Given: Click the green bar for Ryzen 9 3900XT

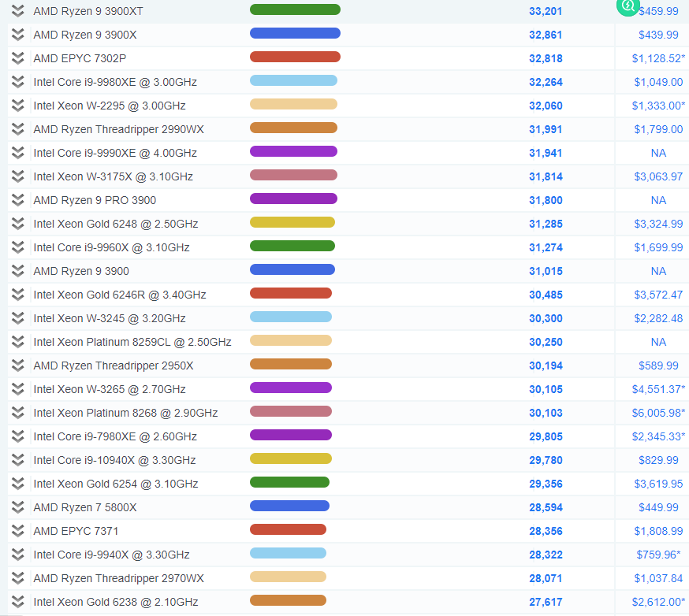Looking at the screenshot, I should (x=296, y=9).
